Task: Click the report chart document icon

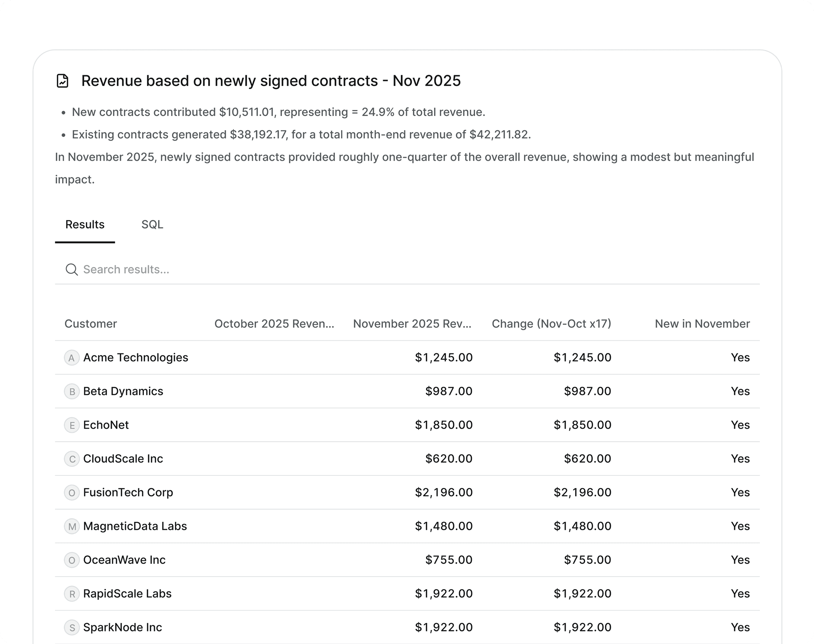Action: pos(62,81)
